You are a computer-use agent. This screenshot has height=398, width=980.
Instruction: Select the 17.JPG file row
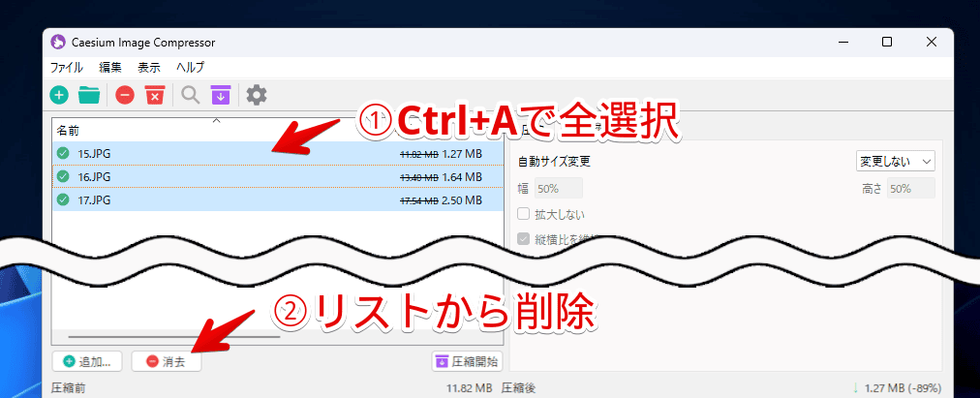[x=278, y=199]
